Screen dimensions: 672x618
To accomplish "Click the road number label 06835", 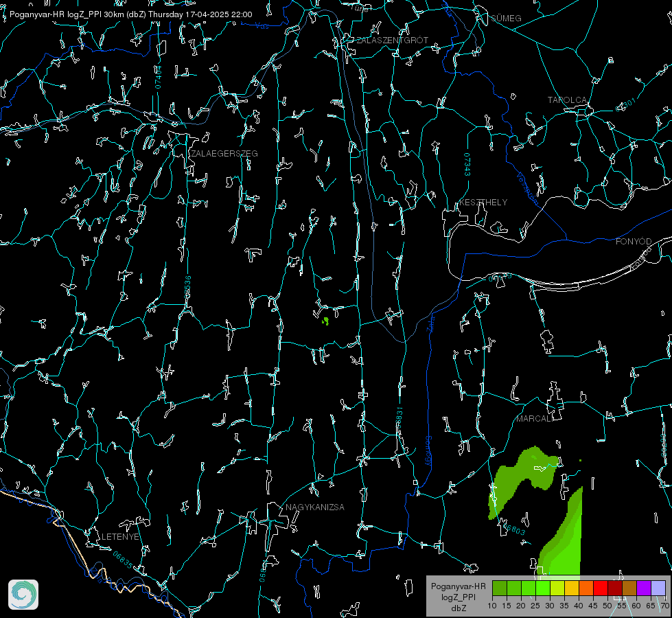I will pyautogui.click(x=123, y=560).
